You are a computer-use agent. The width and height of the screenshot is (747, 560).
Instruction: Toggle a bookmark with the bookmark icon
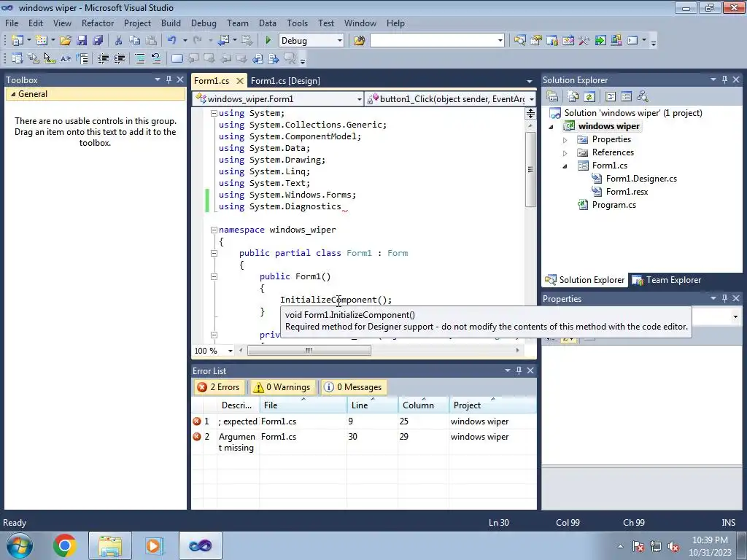[177, 58]
